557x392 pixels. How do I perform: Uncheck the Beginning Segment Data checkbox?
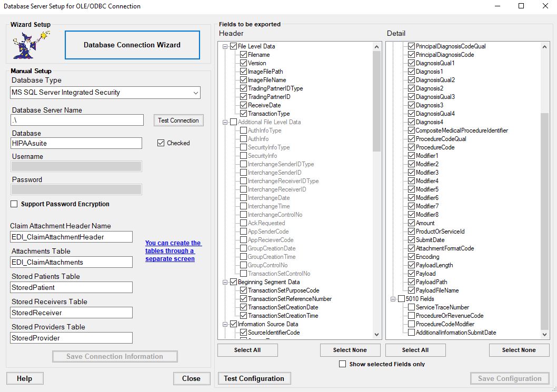click(x=233, y=282)
